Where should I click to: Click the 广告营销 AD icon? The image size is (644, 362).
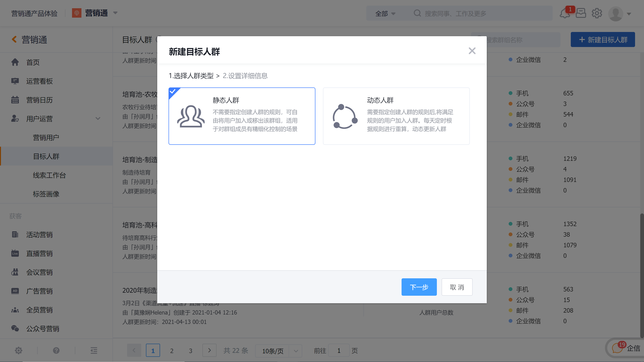pos(15,291)
